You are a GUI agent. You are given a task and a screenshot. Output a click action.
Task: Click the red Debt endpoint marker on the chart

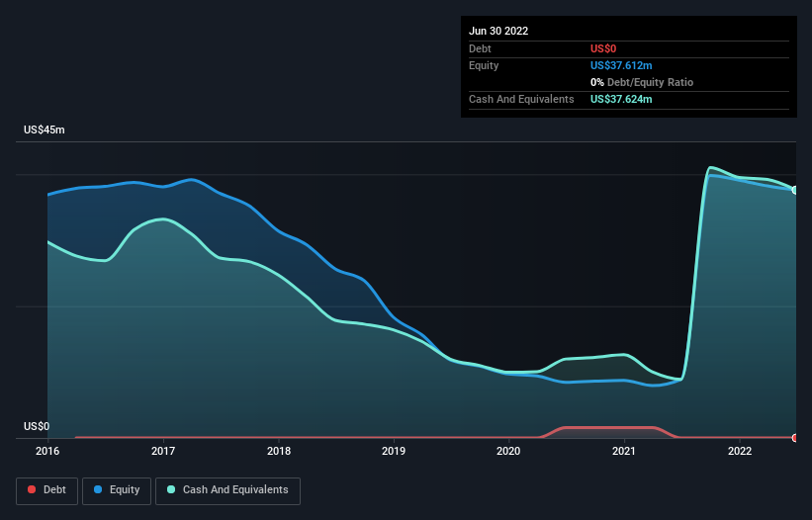pyautogui.click(x=795, y=438)
